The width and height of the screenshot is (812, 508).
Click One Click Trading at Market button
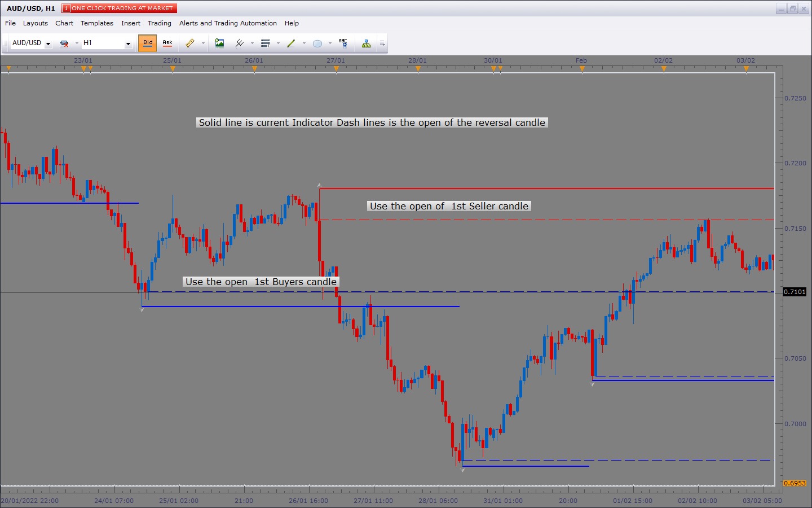[119, 8]
